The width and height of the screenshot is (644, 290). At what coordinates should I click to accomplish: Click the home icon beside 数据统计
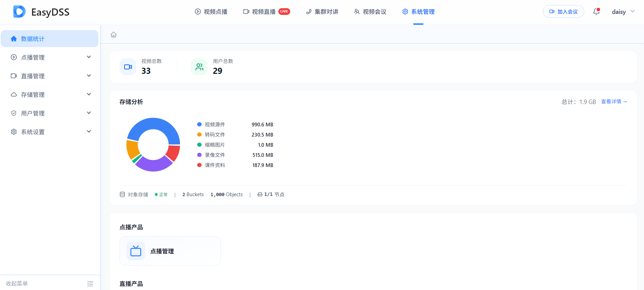tap(14, 39)
